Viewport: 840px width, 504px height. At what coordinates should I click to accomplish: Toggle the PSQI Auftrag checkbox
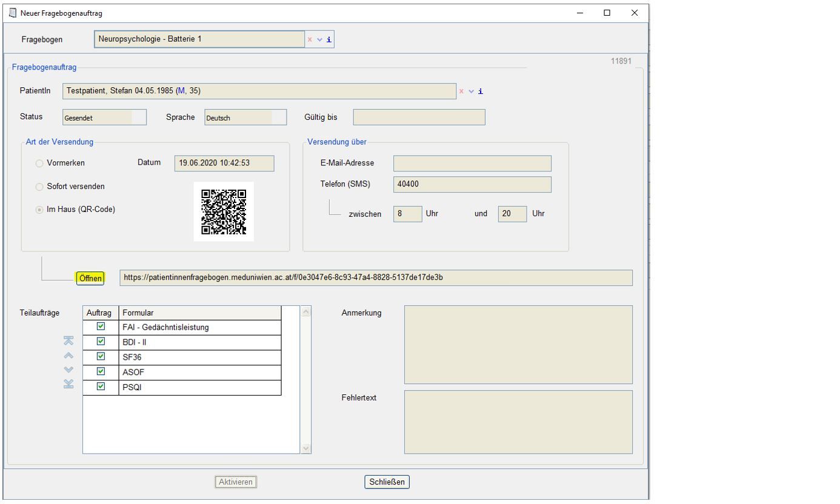101,386
